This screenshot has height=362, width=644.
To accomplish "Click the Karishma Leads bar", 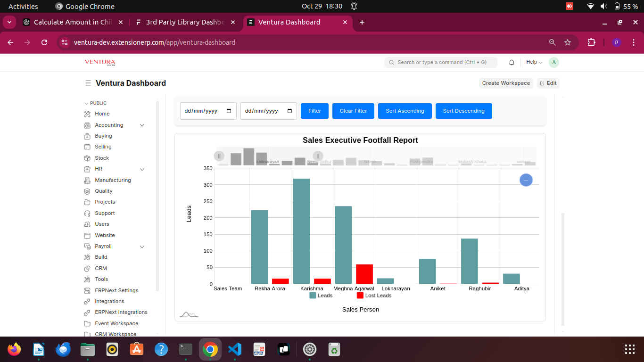I will (x=301, y=231).
